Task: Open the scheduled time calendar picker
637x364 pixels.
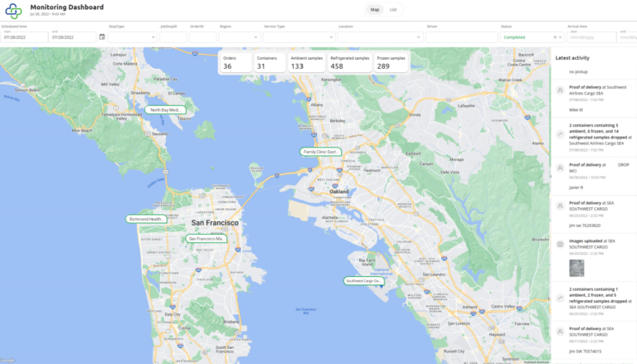Action: pyautogui.click(x=102, y=36)
